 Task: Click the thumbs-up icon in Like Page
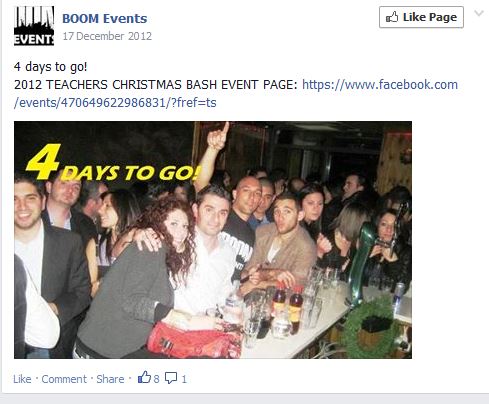392,17
